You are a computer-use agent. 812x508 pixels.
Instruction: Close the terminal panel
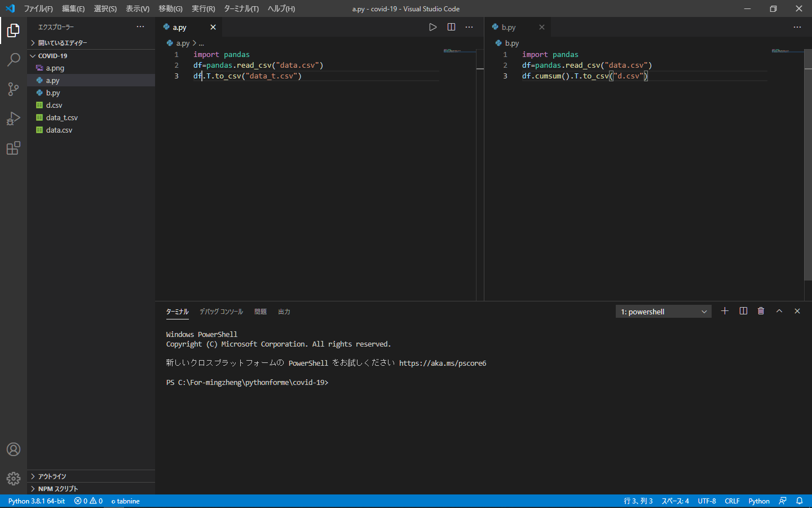(797, 311)
